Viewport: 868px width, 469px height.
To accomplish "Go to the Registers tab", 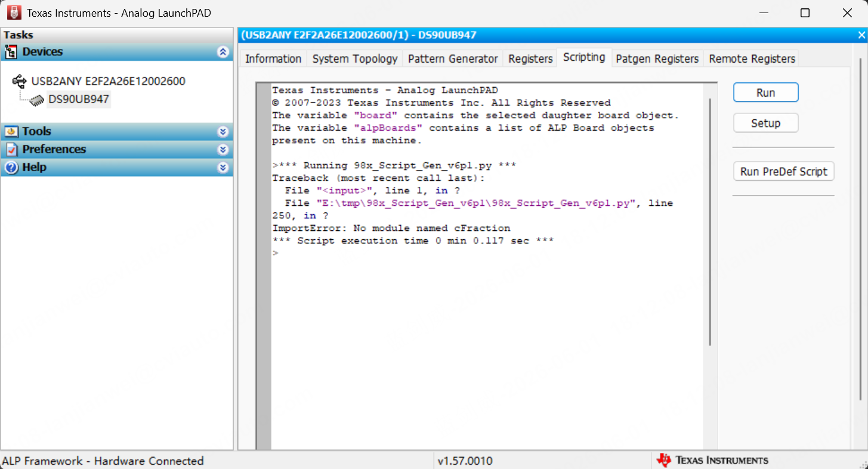I will [530, 58].
